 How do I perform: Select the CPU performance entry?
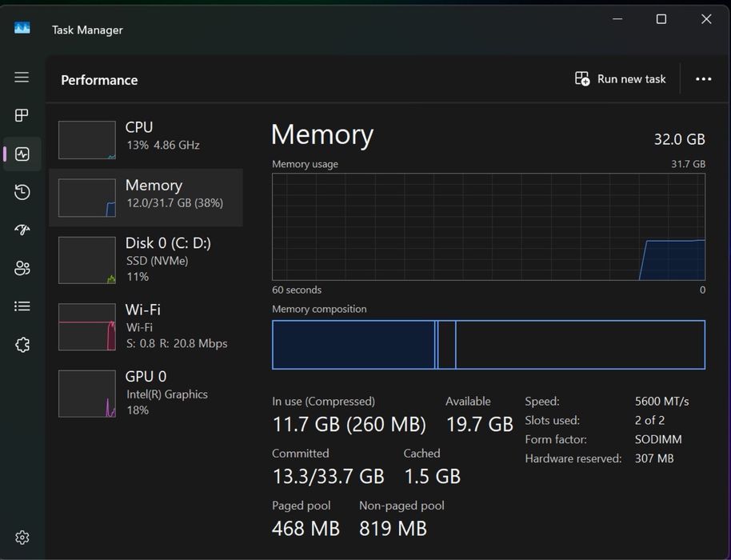pyautogui.click(x=146, y=139)
